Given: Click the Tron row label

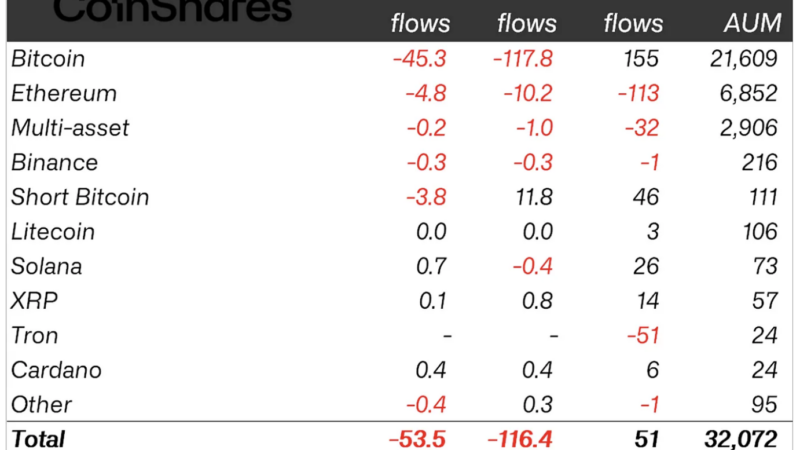Looking at the screenshot, I should pyautogui.click(x=35, y=335).
